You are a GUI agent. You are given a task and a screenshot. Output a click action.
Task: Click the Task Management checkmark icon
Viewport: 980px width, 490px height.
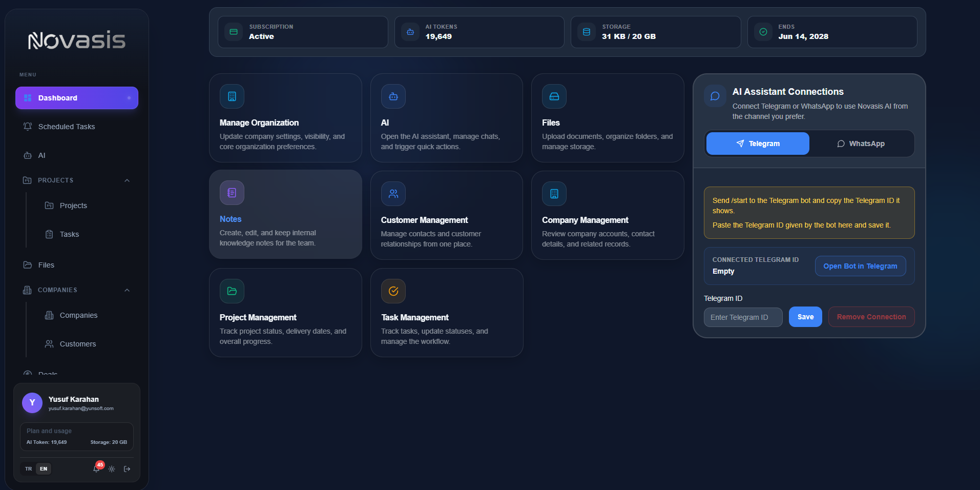point(393,291)
